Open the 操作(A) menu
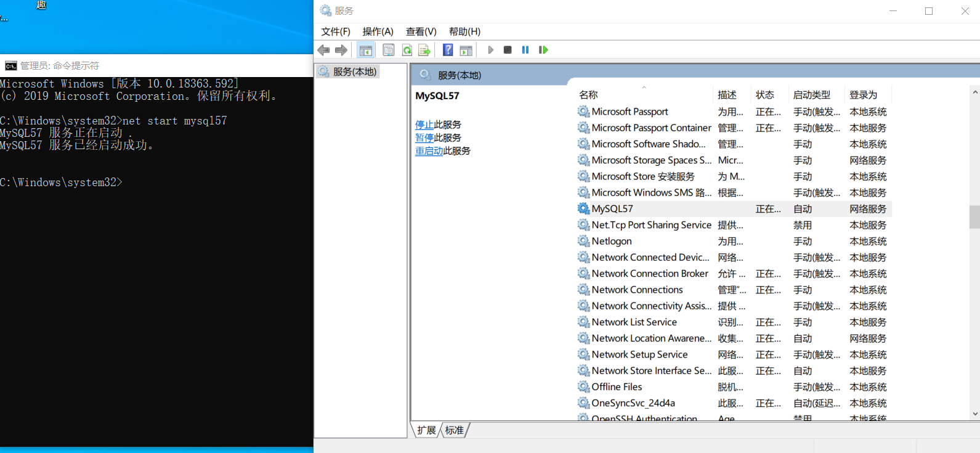 (378, 31)
